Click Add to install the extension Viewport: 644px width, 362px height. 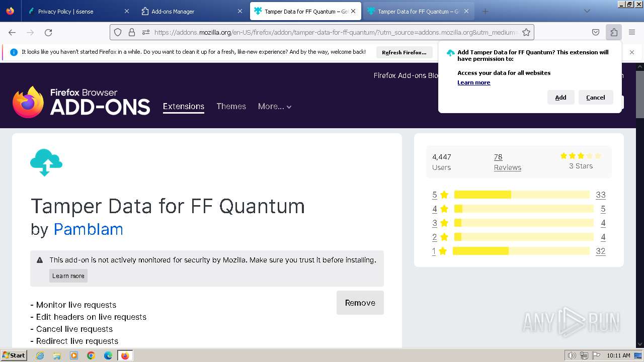point(560,98)
